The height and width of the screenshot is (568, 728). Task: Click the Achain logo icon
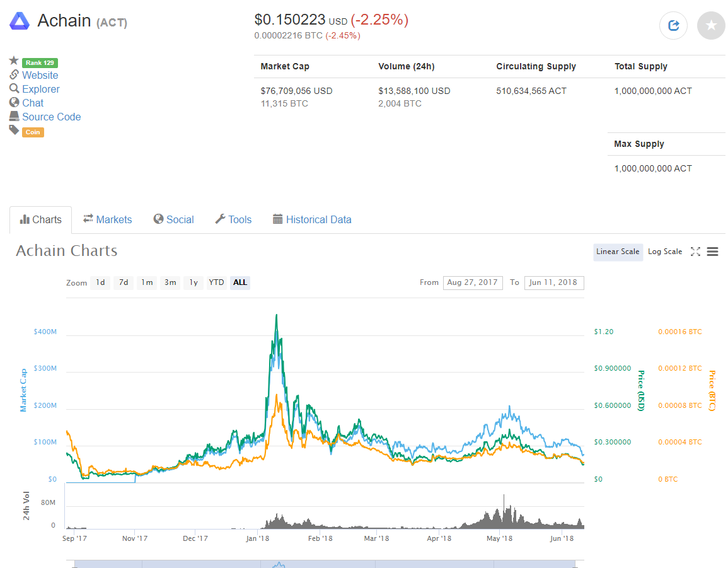20,21
